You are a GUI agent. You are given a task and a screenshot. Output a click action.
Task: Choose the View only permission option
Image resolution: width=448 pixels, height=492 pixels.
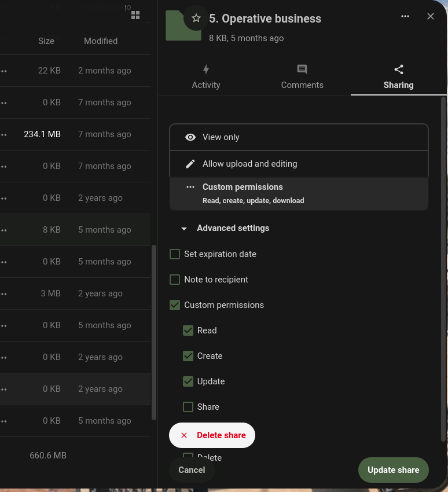point(299,137)
